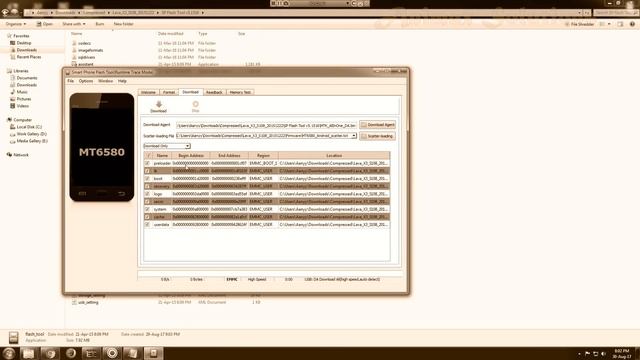Open the Download Only mode dropdown
The image size is (640, 360).
(167, 146)
